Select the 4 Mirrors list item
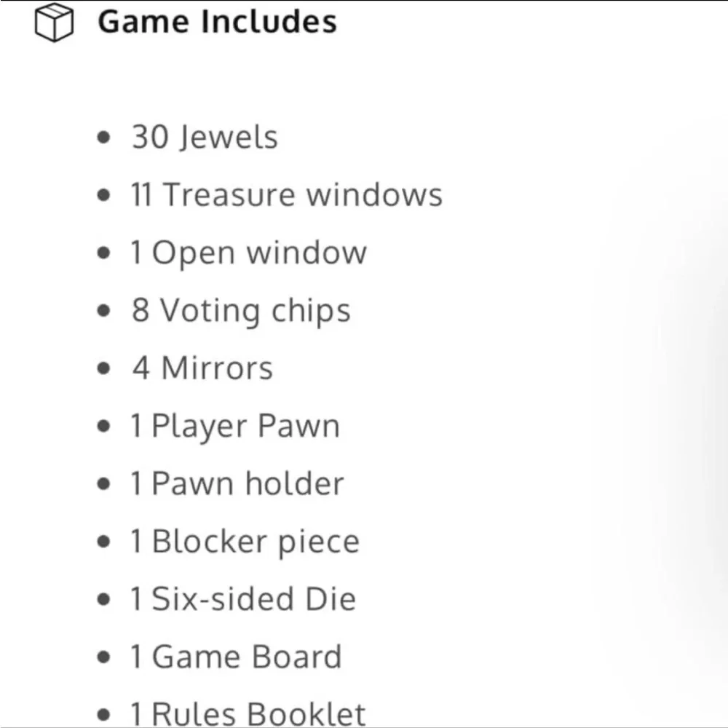Viewport: 728px width, 728px height. click(202, 368)
